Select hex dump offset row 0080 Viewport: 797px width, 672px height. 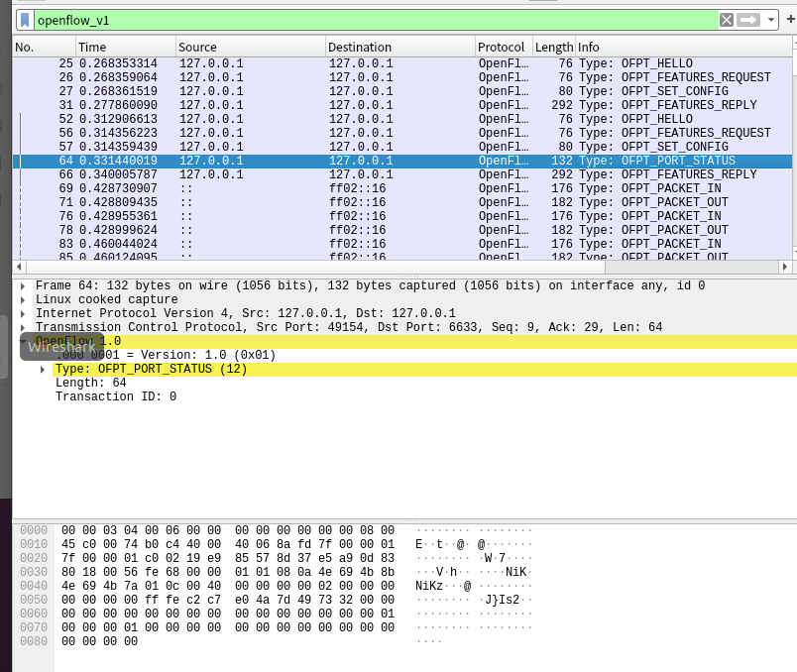34,641
